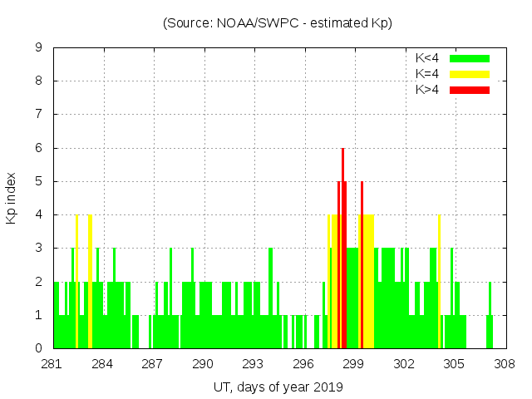Select the K>4 legend label text
532x399 pixels.
pos(427,89)
